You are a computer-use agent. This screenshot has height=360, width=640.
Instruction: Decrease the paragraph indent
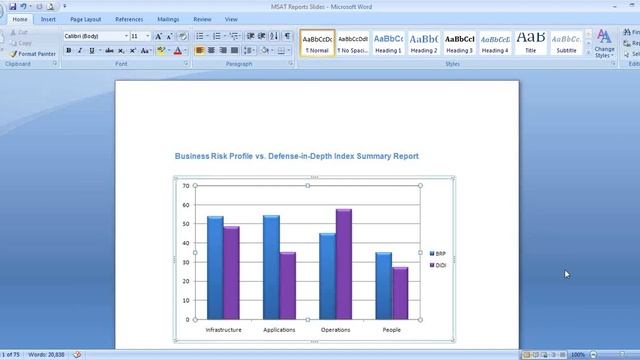point(251,36)
